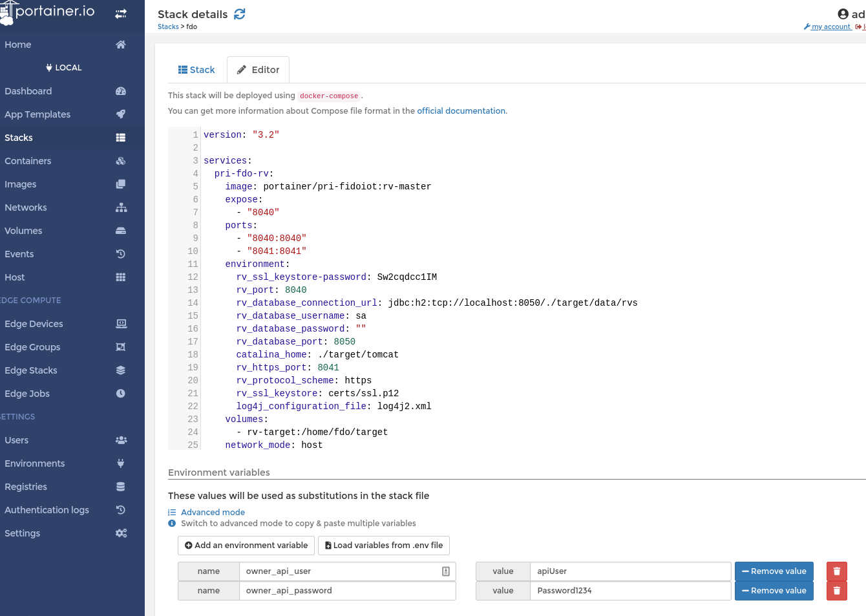Click the Authentication logs history icon
The width and height of the screenshot is (866, 616).
(121, 510)
